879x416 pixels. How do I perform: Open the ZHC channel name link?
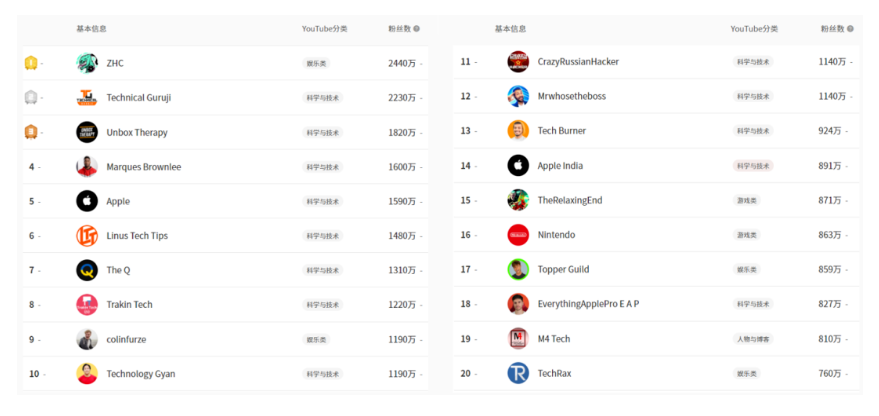(115, 63)
